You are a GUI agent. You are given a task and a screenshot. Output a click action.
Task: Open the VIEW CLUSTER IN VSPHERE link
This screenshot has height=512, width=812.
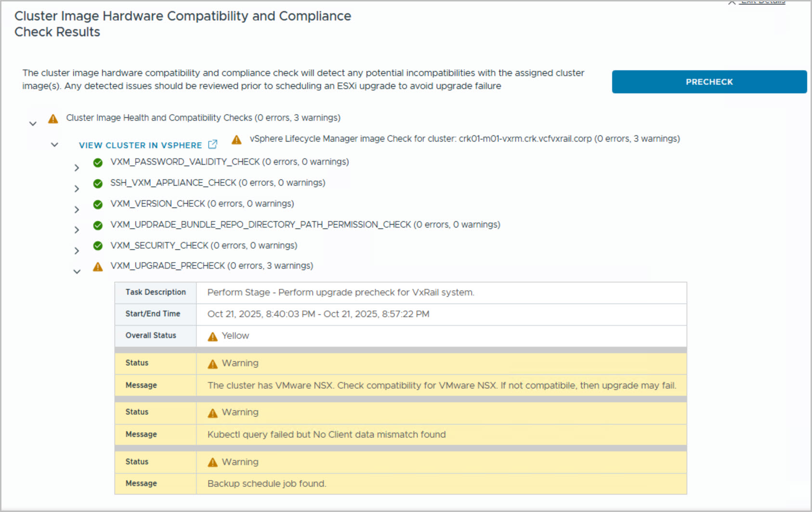[x=140, y=145]
